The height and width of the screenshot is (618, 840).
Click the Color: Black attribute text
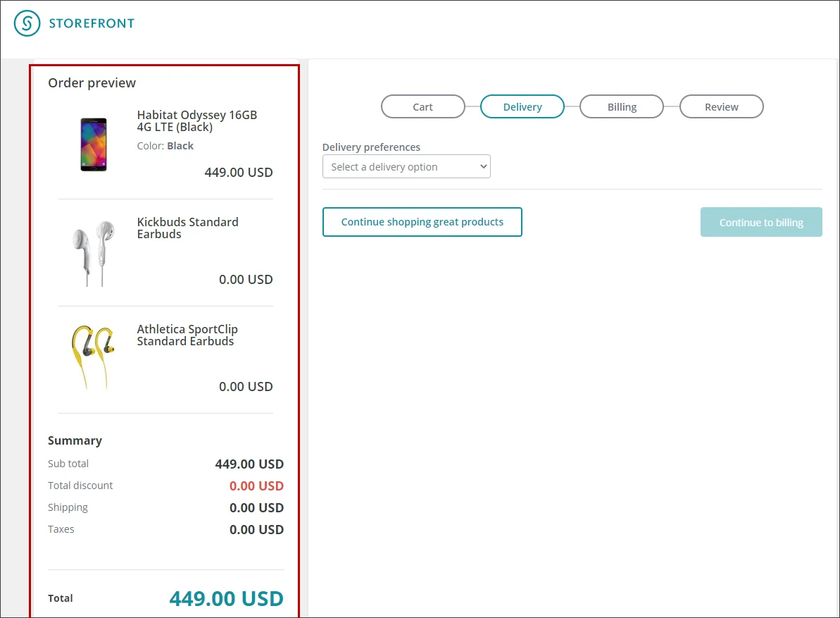click(165, 146)
